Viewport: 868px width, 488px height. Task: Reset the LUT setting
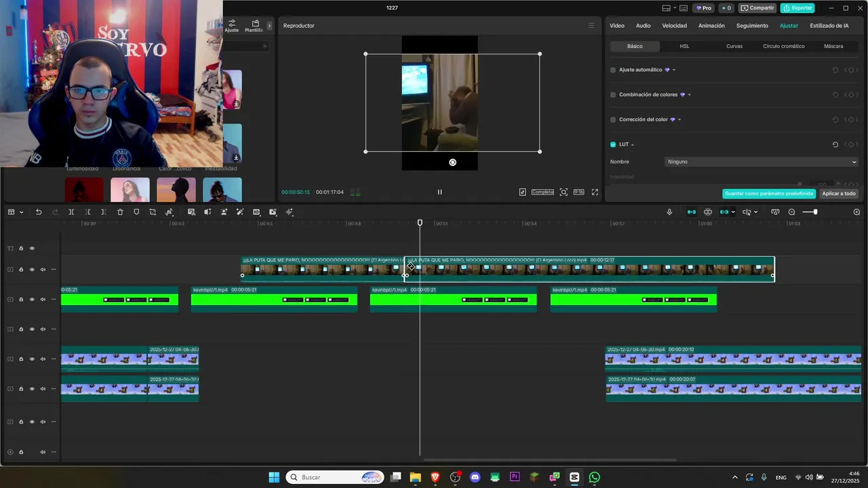point(835,144)
